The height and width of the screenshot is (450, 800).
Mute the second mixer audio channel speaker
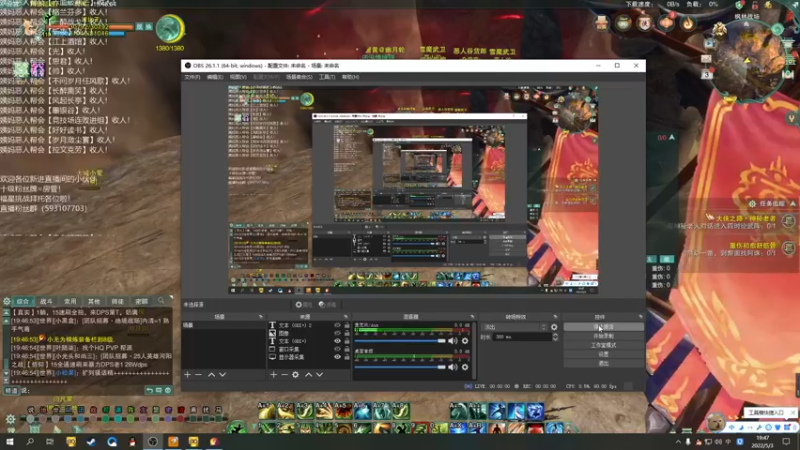pyautogui.click(x=453, y=367)
